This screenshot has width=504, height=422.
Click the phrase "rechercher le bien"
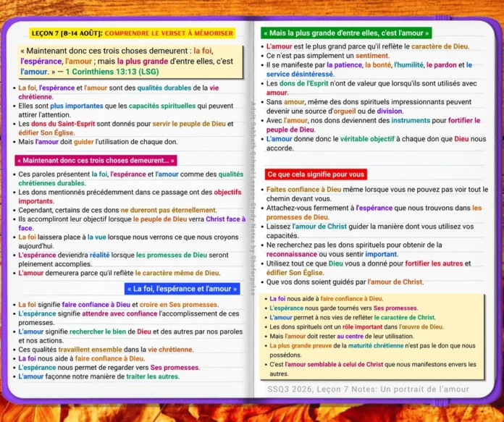pyautogui.click(x=98, y=332)
